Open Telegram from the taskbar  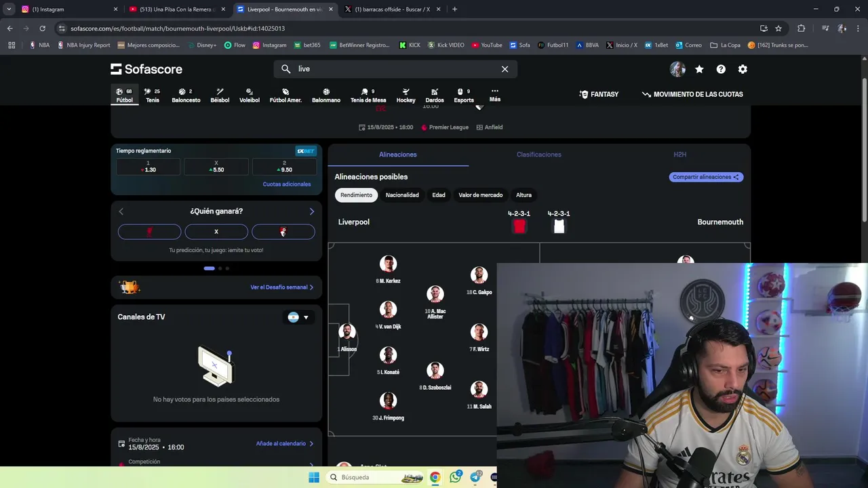(x=475, y=477)
